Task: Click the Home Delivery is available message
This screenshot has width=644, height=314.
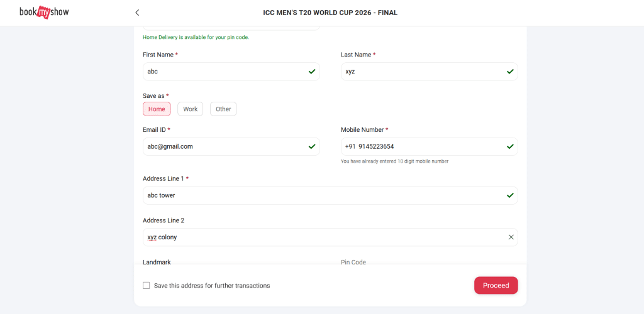Action: 196,37
